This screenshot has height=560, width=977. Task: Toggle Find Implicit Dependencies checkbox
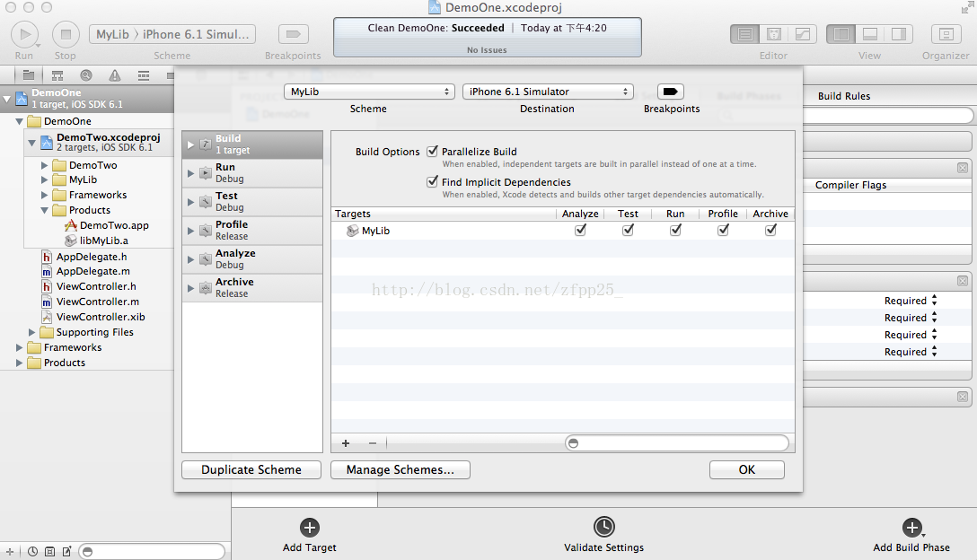pyautogui.click(x=432, y=181)
